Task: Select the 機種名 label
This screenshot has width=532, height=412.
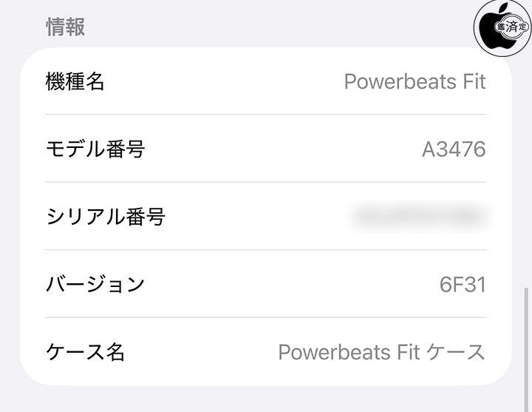Action: 75,81
